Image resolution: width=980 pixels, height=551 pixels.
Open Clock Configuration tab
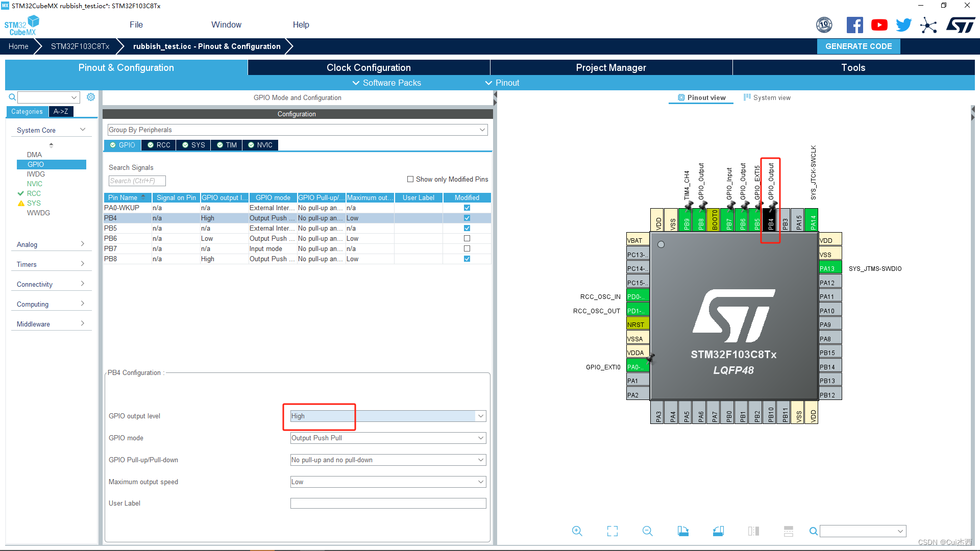[x=370, y=67]
